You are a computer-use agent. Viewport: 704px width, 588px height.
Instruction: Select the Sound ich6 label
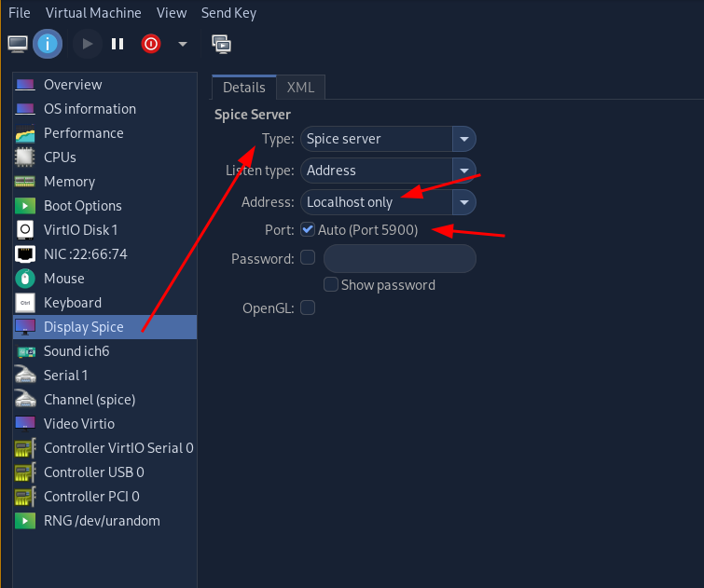76,351
